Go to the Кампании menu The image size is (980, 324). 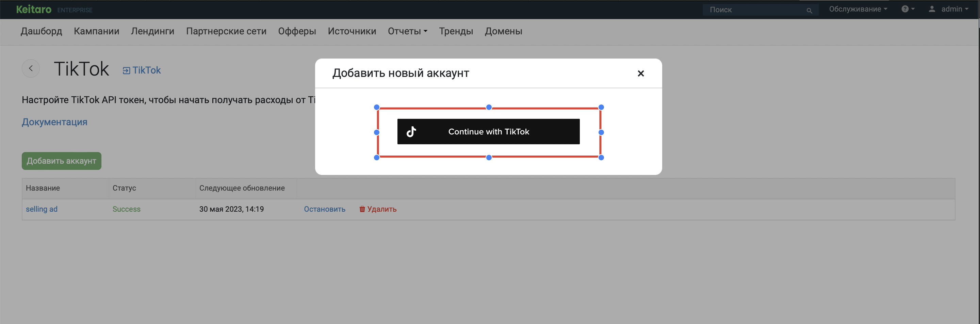coord(97,31)
